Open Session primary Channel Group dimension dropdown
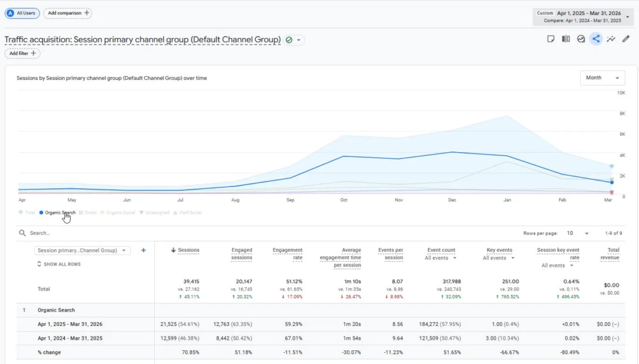 (x=82, y=251)
